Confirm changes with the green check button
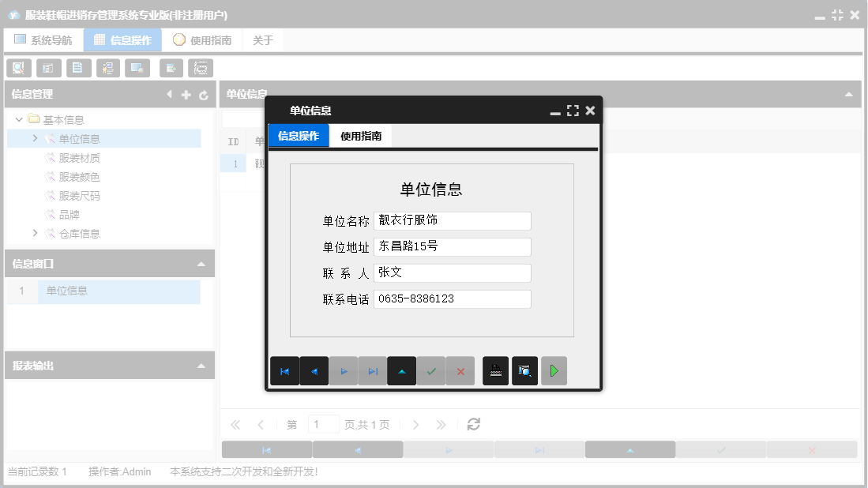This screenshot has width=868, height=488. pyautogui.click(x=431, y=370)
